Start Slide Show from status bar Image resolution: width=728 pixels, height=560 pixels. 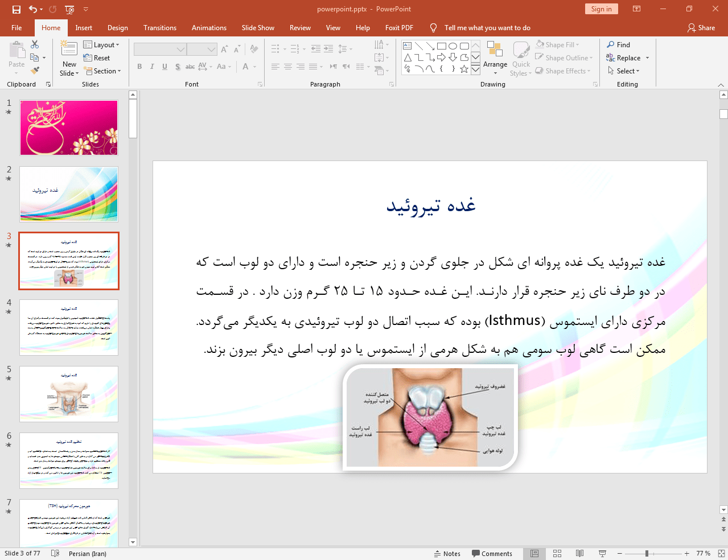click(602, 554)
